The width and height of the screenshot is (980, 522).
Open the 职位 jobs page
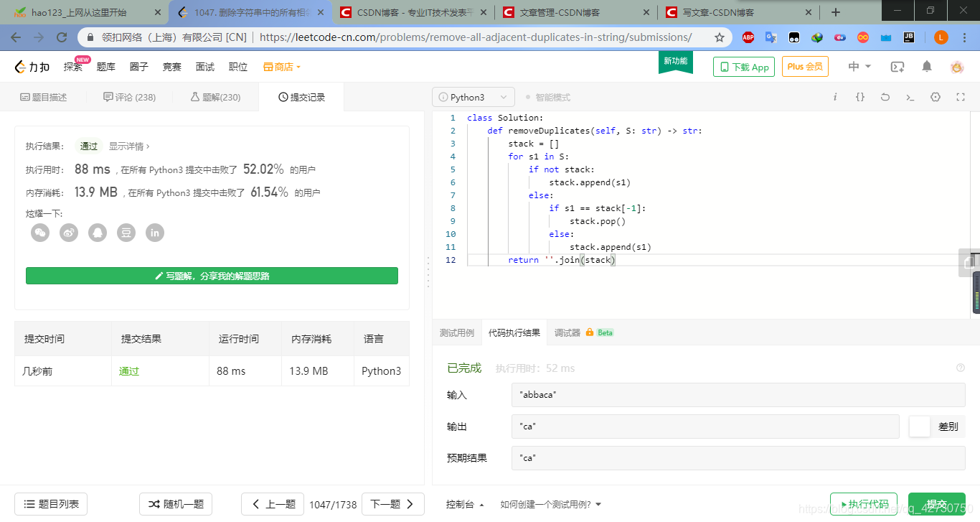click(238, 67)
